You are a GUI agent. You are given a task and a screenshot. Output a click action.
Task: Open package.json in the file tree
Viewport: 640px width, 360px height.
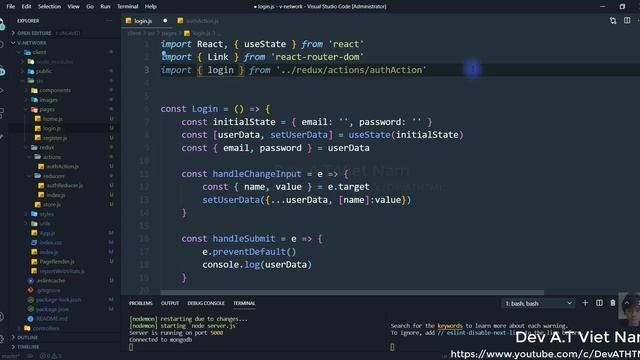click(52, 309)
